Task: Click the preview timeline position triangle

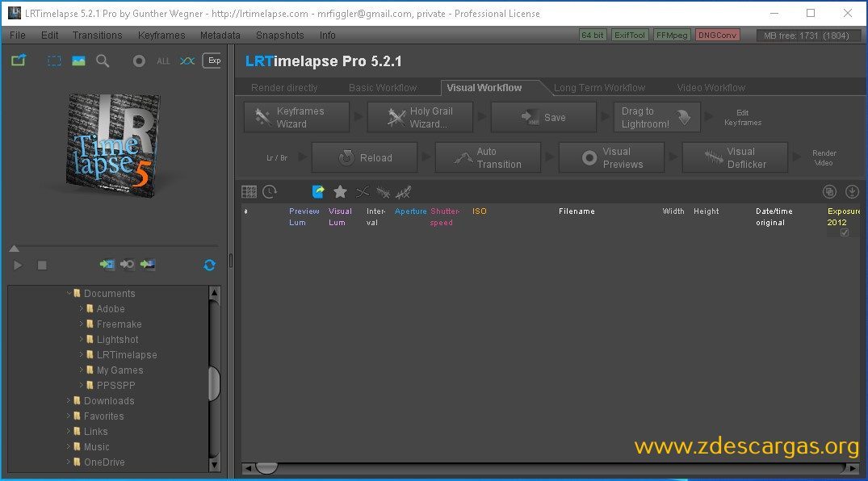Action: [x=15, y=249]
